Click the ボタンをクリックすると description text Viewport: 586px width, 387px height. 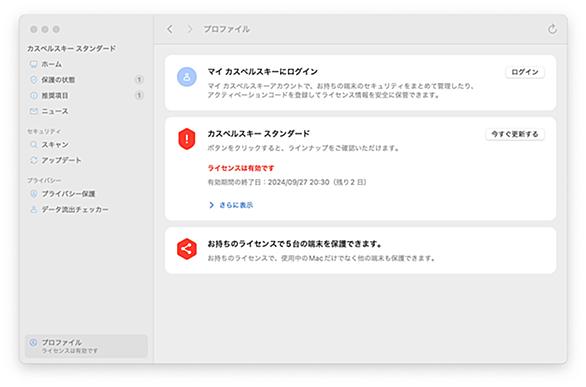(303, 148)
